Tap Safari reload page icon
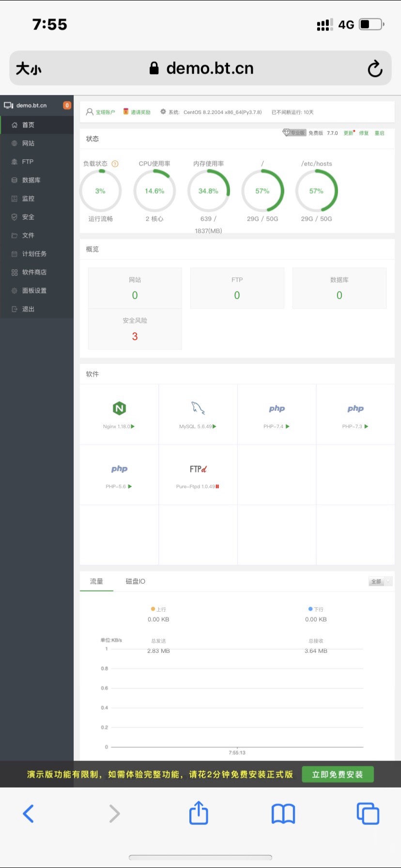 pyautogui.click(x=375, y=69)
